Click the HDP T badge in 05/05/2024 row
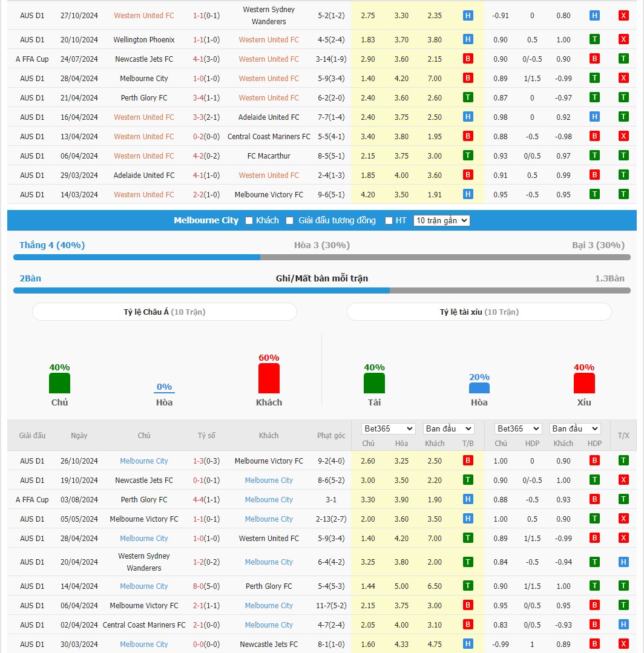 click(x=594, y=519)
